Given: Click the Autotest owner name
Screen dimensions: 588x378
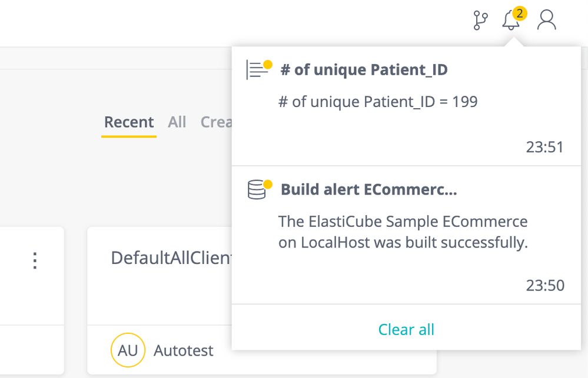Looking at the screenshot, I should 183,351.
